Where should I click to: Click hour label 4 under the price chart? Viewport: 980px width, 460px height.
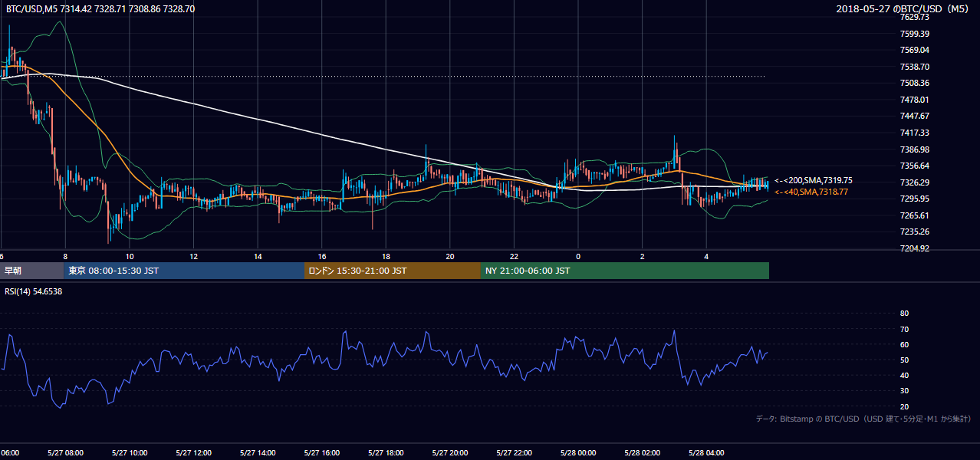click(x=706, y=256)
